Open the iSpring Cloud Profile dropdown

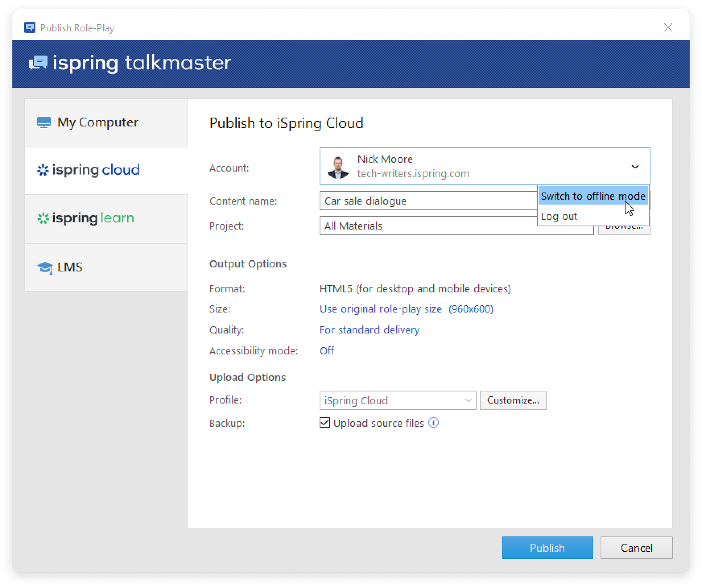point(398,400)
